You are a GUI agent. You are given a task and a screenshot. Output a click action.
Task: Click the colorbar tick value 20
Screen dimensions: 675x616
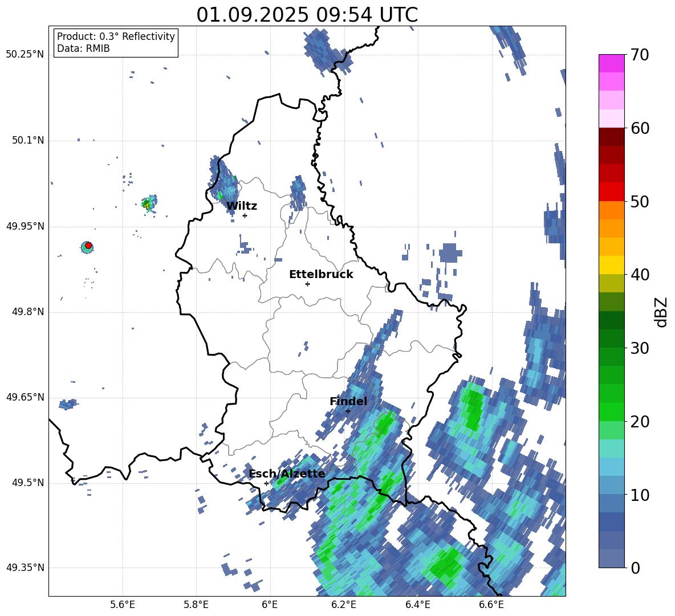[640, 422]
